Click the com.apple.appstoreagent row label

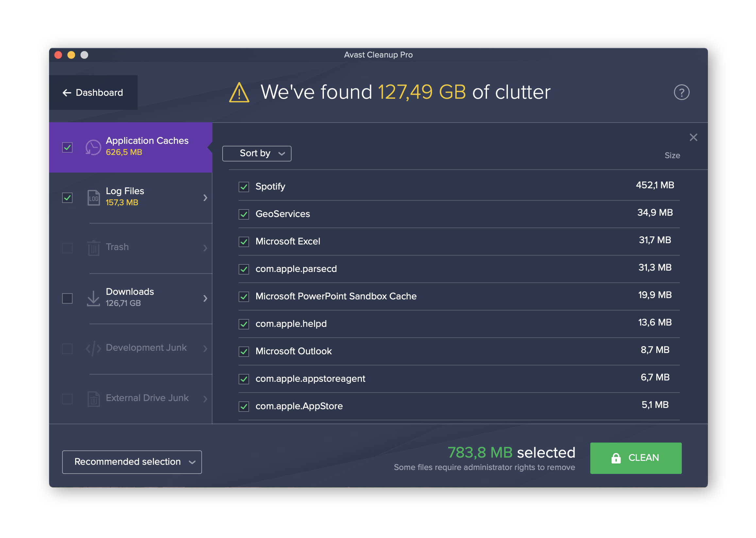310,378
